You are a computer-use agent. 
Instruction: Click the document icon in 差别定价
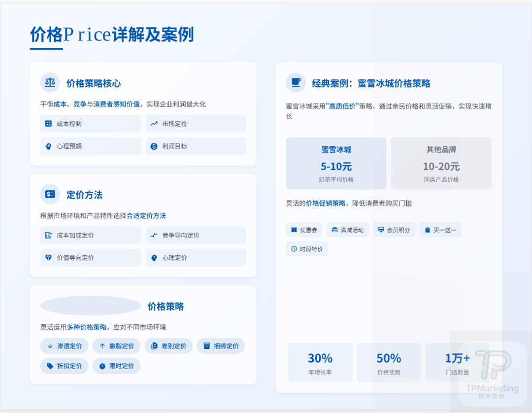tap(154, 346)
